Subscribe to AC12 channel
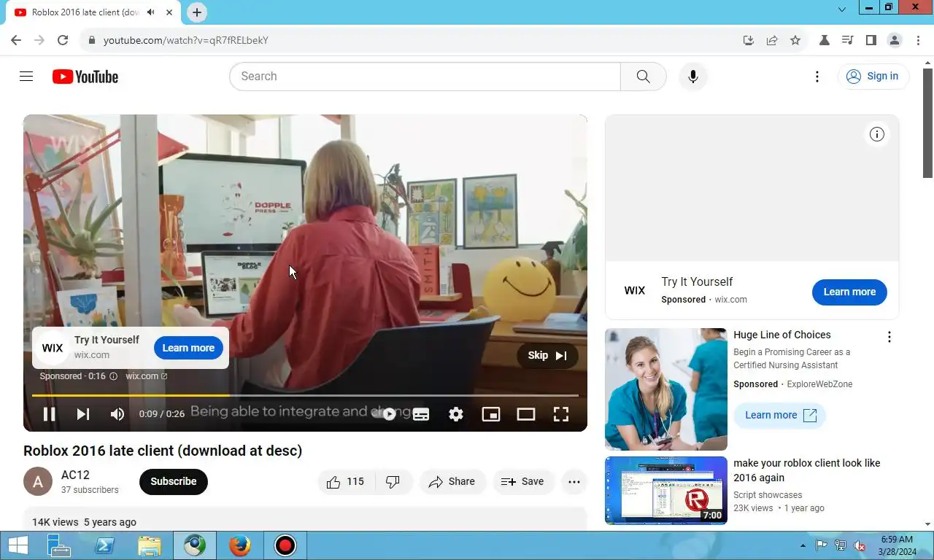The width and height of the screenshot is (934, 560). click(x=174, y=481)
